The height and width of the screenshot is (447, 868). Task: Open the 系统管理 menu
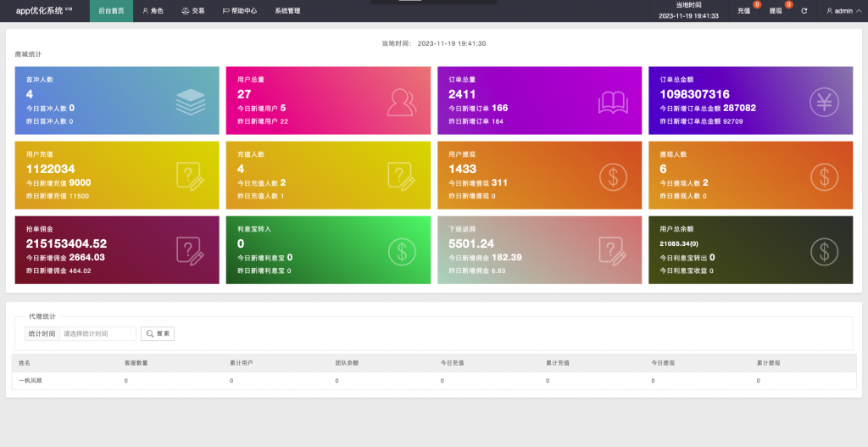[x=287, y=11]
